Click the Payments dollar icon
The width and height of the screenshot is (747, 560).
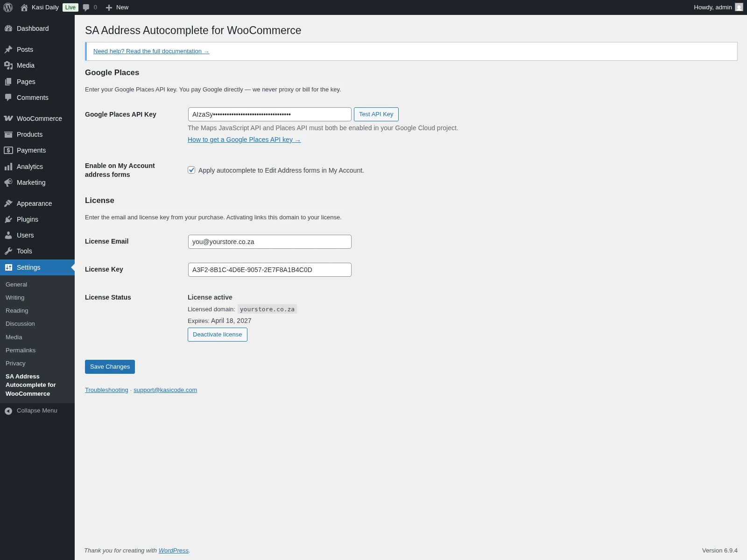(x=8, y=150)
